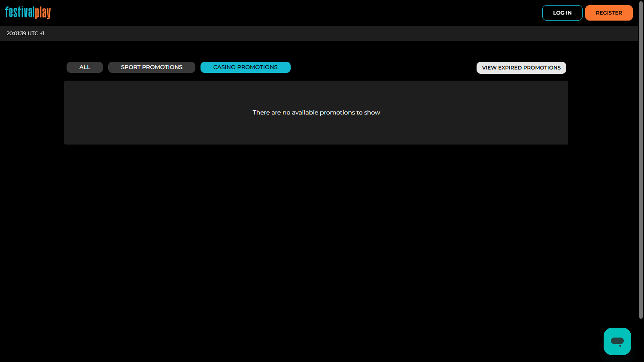Click the "no available promotions" message text

pyautogui.click(x=316, y=112)
